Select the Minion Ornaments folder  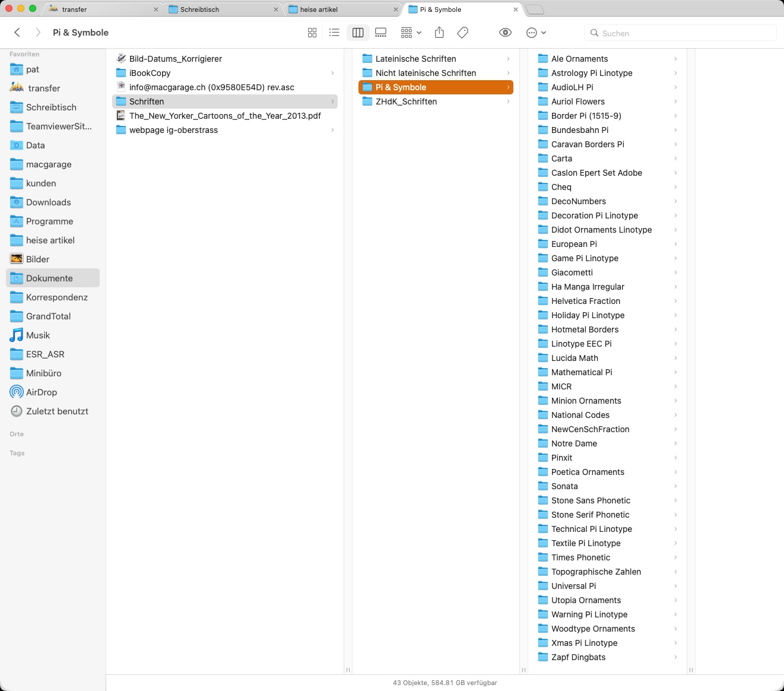(608, 401)
